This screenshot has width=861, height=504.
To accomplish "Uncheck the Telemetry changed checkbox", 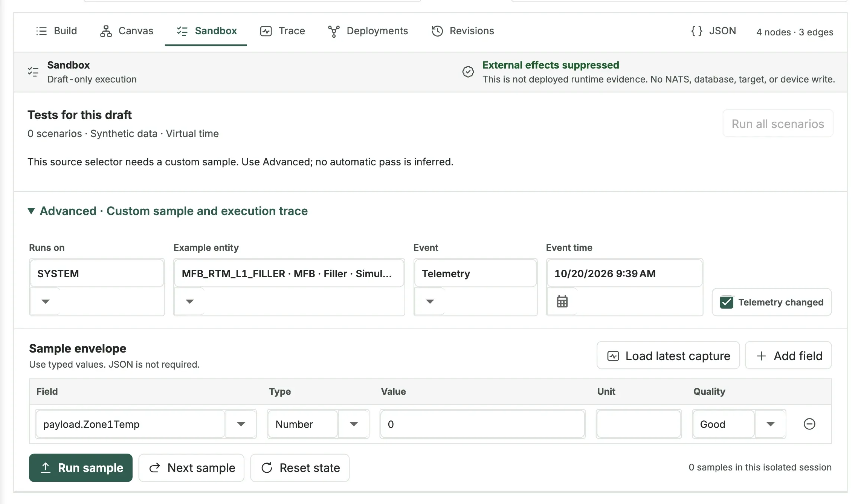I will 727,302.
